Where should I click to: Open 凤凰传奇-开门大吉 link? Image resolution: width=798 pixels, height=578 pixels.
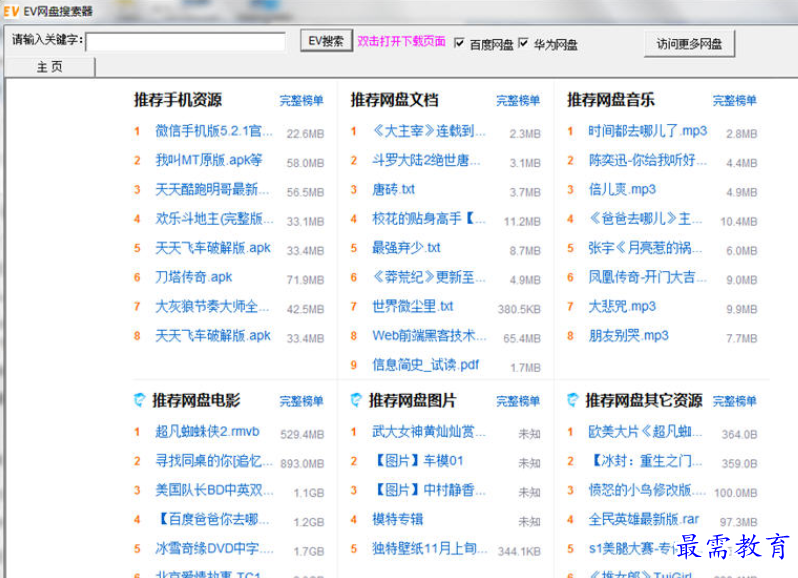point(647,277)
